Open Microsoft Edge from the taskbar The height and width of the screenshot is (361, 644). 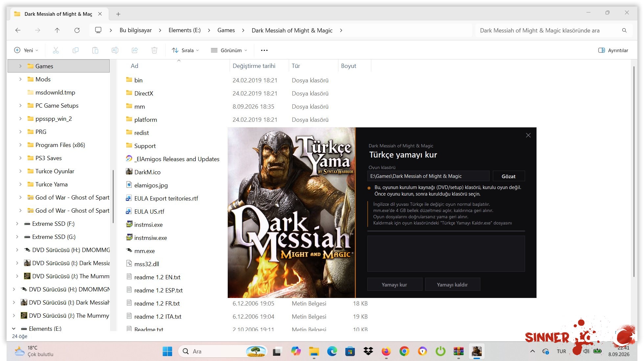332,351
